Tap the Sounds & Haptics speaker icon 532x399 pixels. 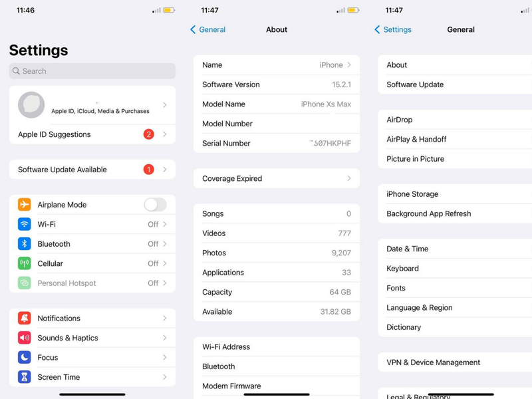click(25, 338)
